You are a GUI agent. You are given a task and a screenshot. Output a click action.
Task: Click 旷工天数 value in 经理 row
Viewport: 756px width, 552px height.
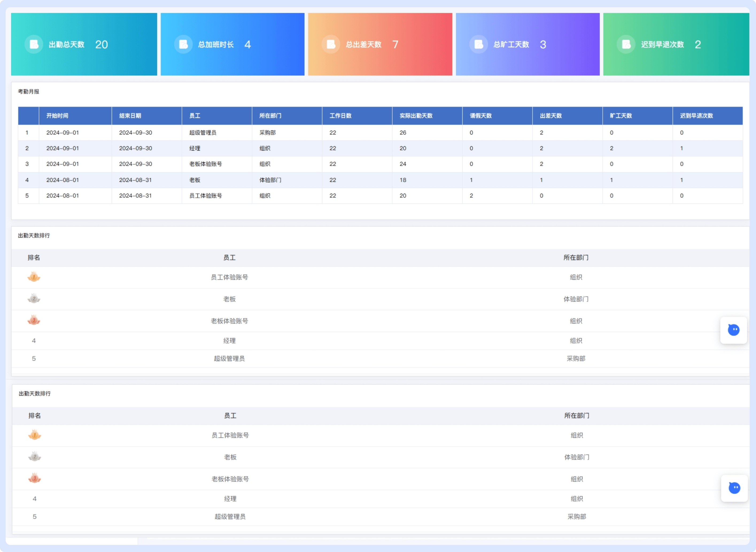611,148
